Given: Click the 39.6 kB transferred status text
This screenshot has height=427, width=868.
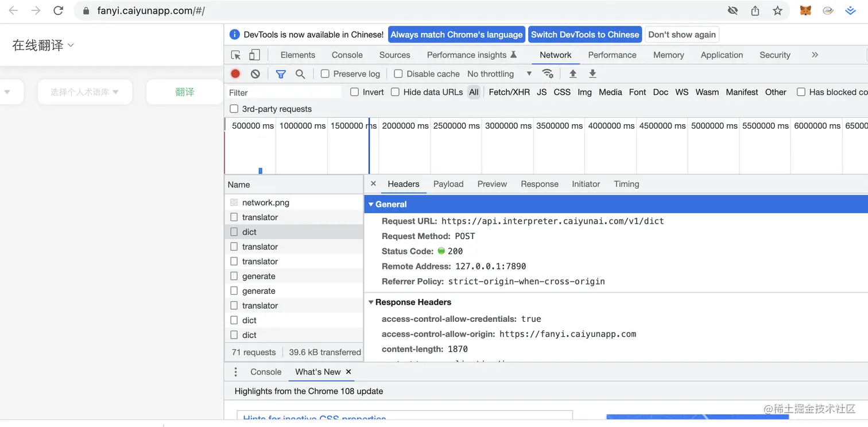Looking at the screenshot, I should (x=325, y=352).
